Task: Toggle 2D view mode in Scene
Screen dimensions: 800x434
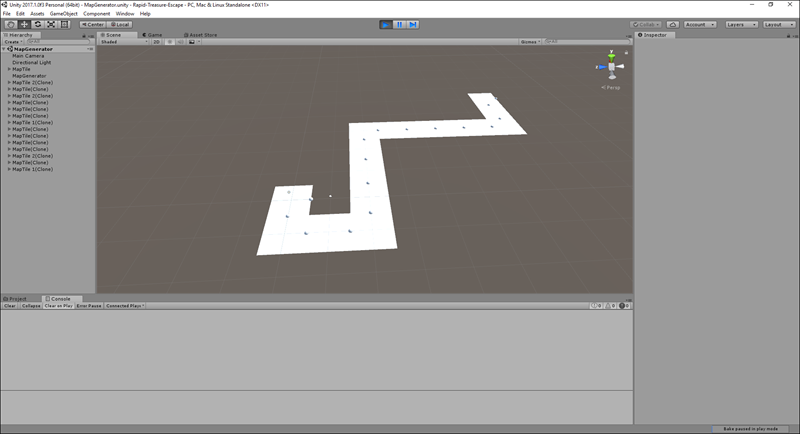Action: pyautogui.click(x=155, y=42)
